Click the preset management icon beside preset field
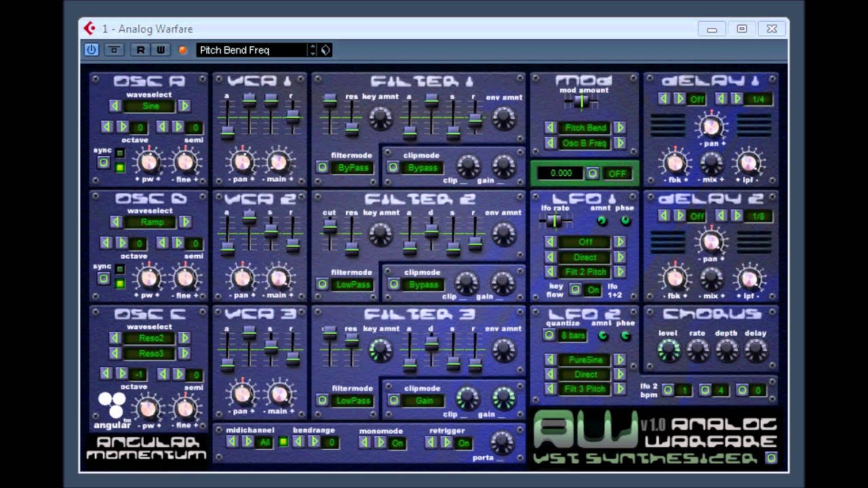This screenshot has height=488, width=868. (325, 49)
